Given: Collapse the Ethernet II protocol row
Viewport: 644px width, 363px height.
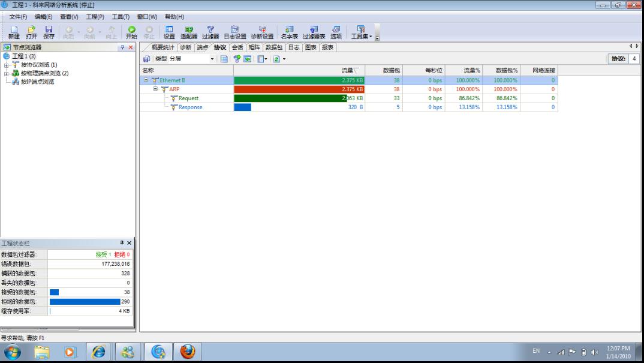Looking at the screenshot, I should pyautogui.click(x=146, y=80).
